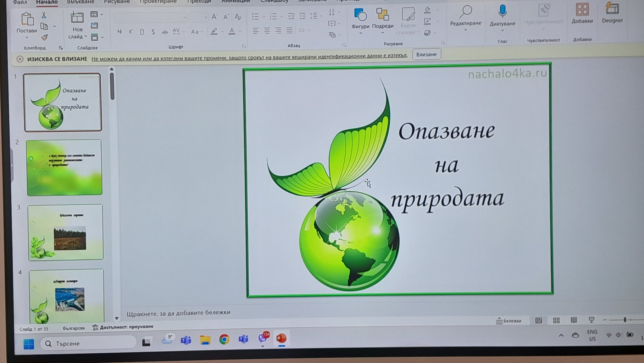Click the Clear formatting icon
Viewport: 644px width, 363px height.
click(x=238, y=17)
